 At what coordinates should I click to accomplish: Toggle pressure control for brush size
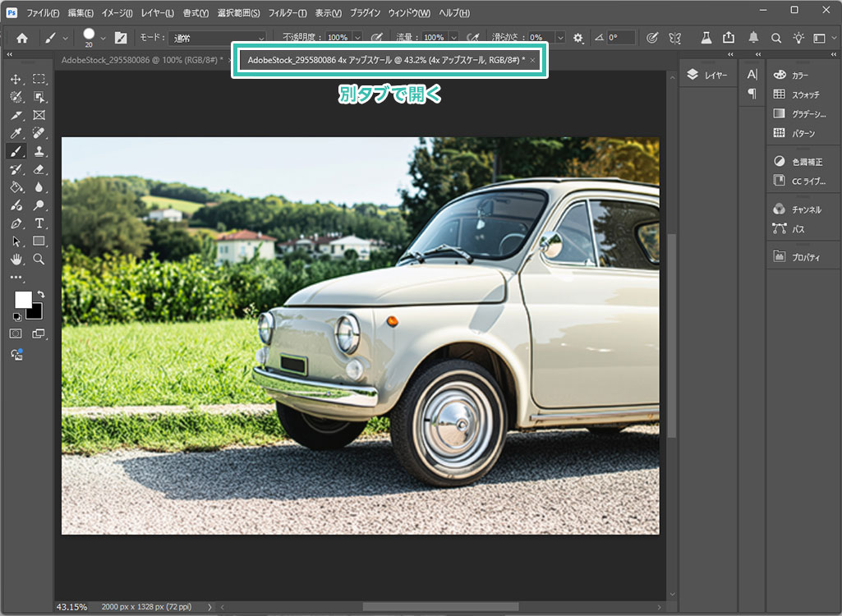(x=652, y=38)
